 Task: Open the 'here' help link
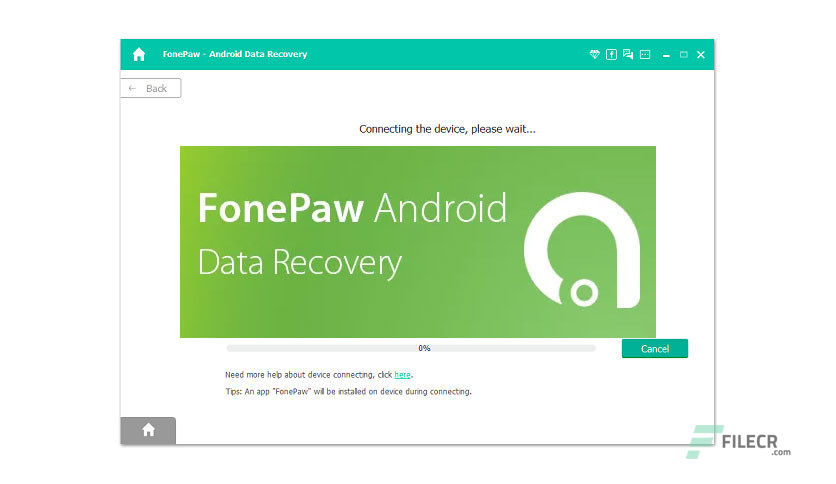click(x=403, y=375)
